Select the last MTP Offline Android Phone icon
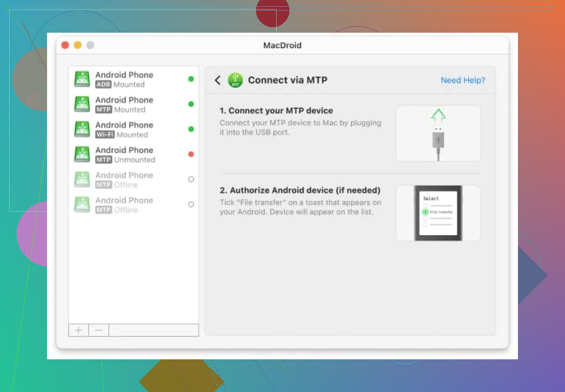This screenshot has width=565, height=392. [x=82, y=205]
